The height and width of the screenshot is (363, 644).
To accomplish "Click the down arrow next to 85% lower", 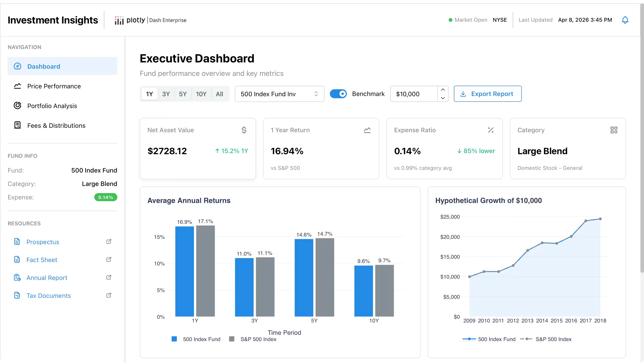I will click(459, 151).
